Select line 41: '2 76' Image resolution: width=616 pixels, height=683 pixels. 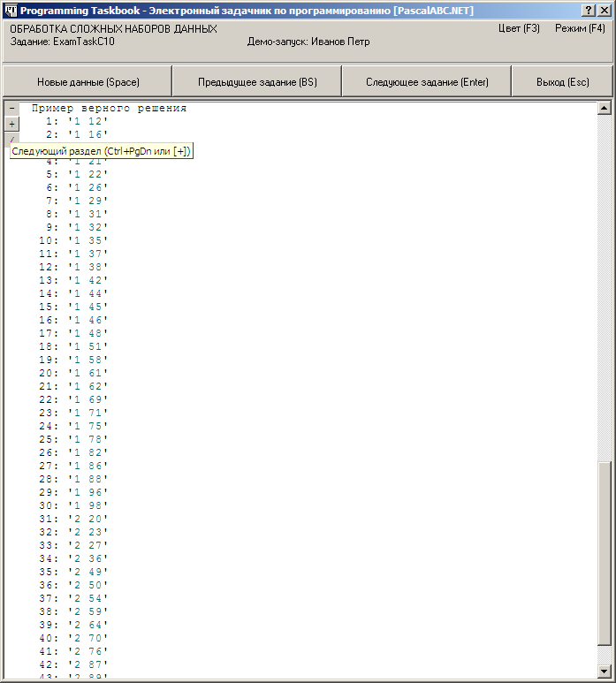[x=73, y=652]
